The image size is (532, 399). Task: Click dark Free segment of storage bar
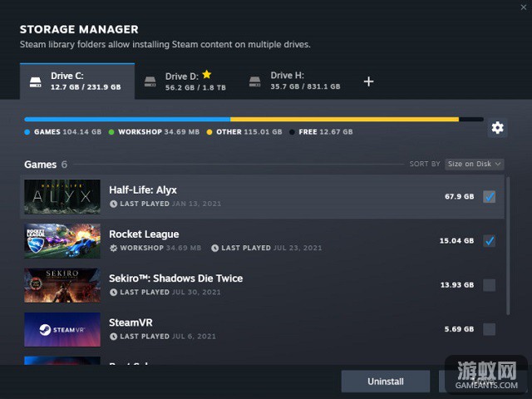click(x=471, y=120)
